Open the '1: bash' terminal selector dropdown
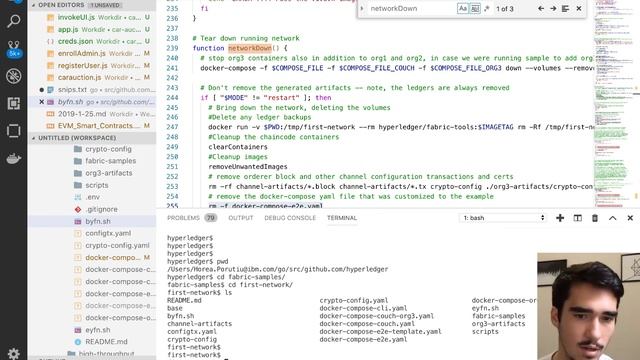The height and width of the screenshot is (360, 640). coord(503,218)
